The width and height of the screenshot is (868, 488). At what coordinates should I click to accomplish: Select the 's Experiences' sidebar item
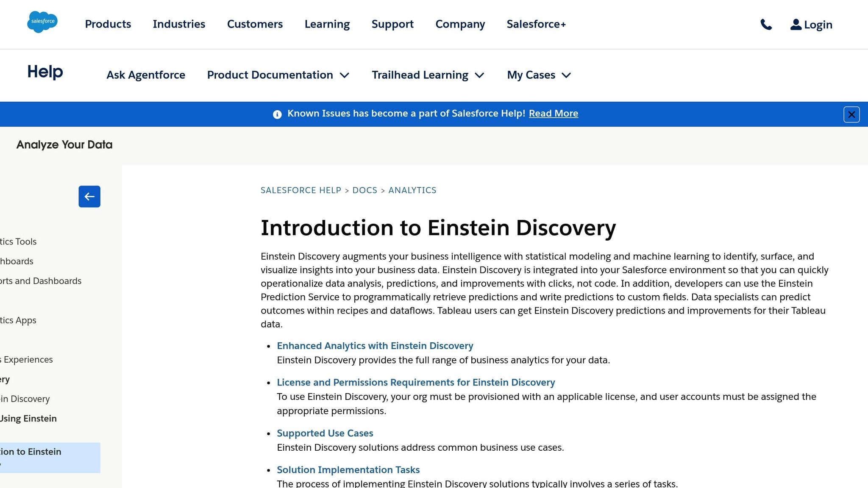coord(26,359)
